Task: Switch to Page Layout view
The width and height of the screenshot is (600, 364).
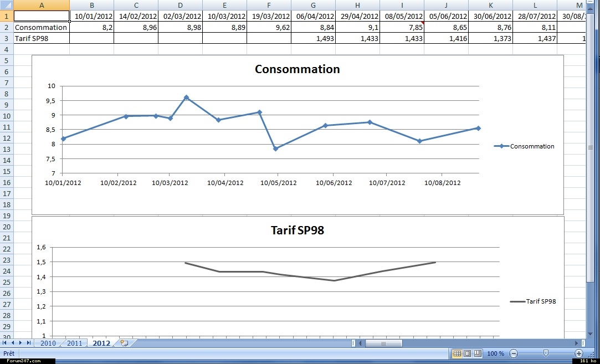Action: [x=467, y=353]
